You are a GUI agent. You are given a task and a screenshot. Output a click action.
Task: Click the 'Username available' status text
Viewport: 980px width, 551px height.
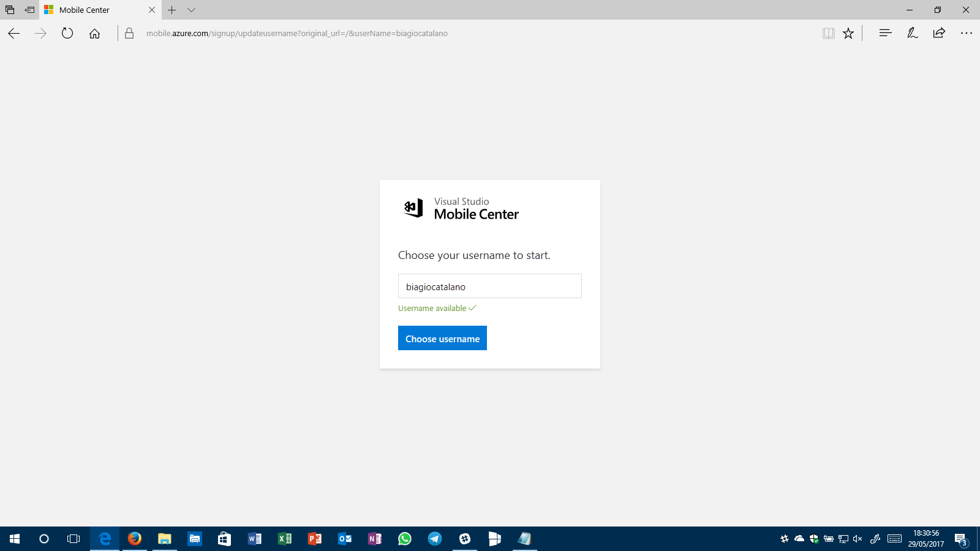[432, 308]
